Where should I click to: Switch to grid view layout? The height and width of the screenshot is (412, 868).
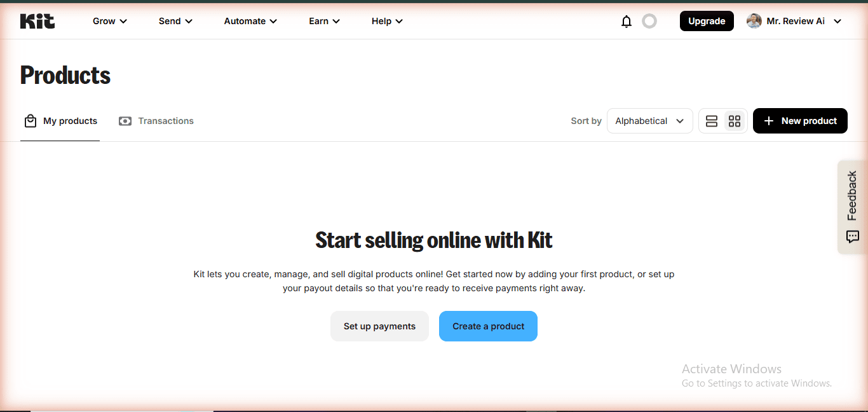pos(735,121)
